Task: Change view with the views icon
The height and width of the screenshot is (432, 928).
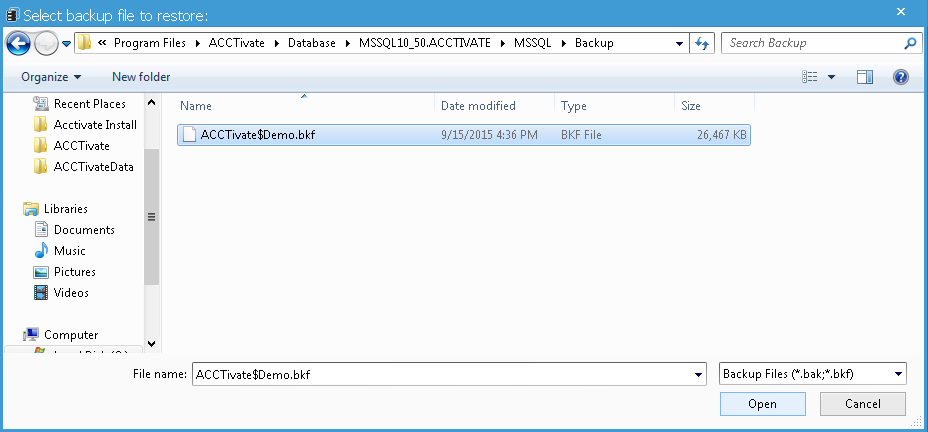Action: [x=810, y=77]
